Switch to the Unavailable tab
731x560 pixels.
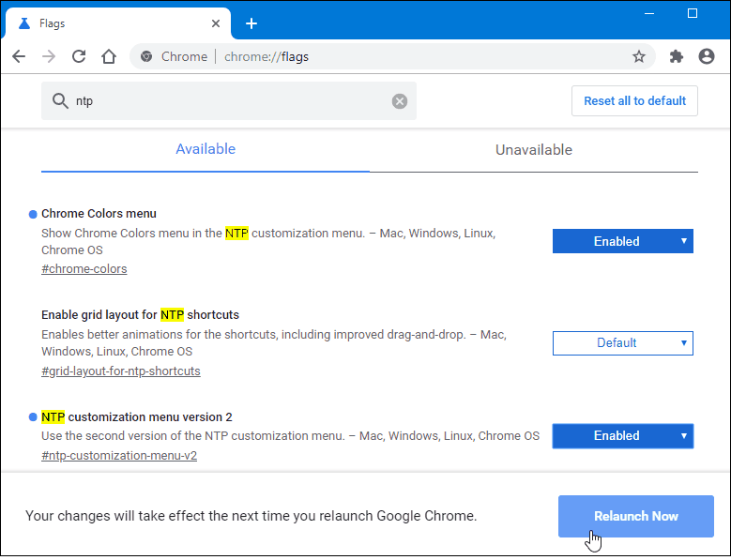point(534,149)
